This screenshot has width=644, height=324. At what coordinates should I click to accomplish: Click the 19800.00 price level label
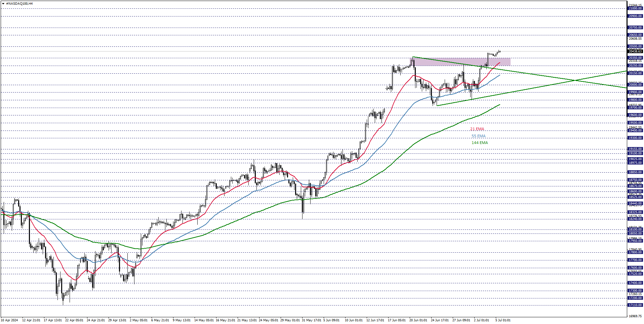click(x=635, y=100)
